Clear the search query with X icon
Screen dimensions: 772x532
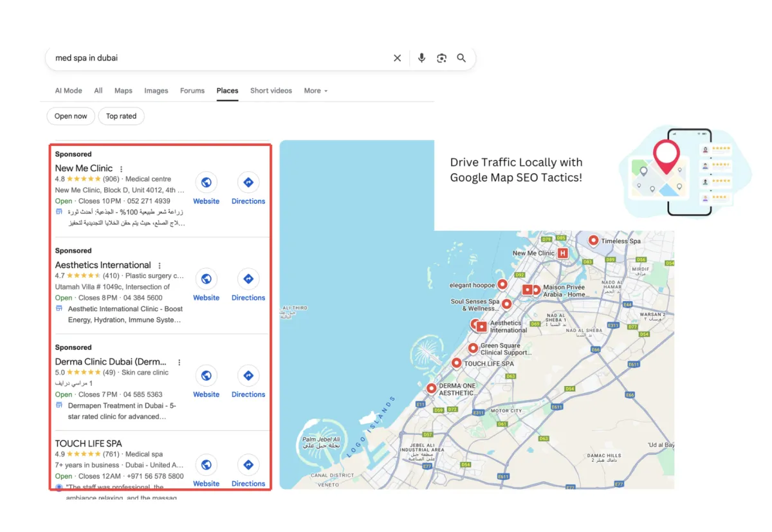398,58
